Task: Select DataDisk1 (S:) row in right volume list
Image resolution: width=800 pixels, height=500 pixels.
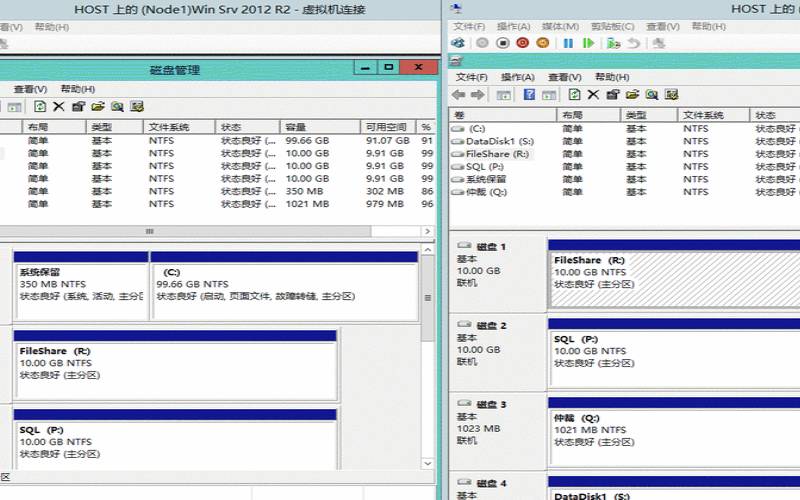Action: pos(624,141)
